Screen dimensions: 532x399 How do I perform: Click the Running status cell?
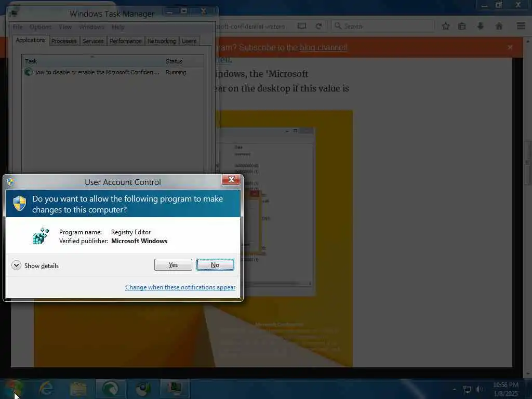176,72
